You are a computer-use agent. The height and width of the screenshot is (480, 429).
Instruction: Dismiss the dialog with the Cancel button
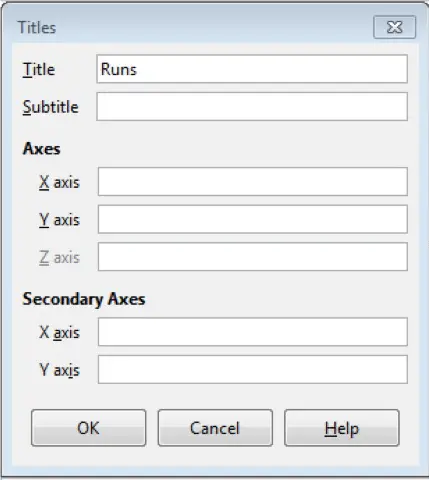tap(215, 428)
